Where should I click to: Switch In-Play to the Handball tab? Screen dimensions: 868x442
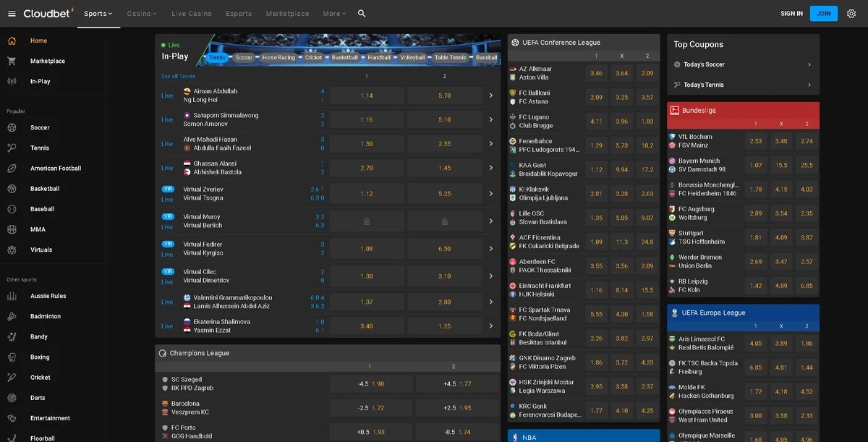379,58
